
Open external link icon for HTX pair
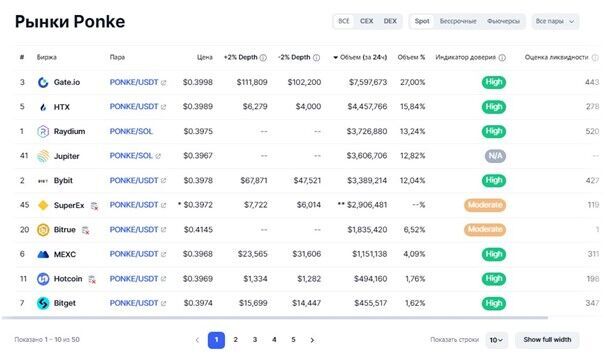click(x=163, y=107)
